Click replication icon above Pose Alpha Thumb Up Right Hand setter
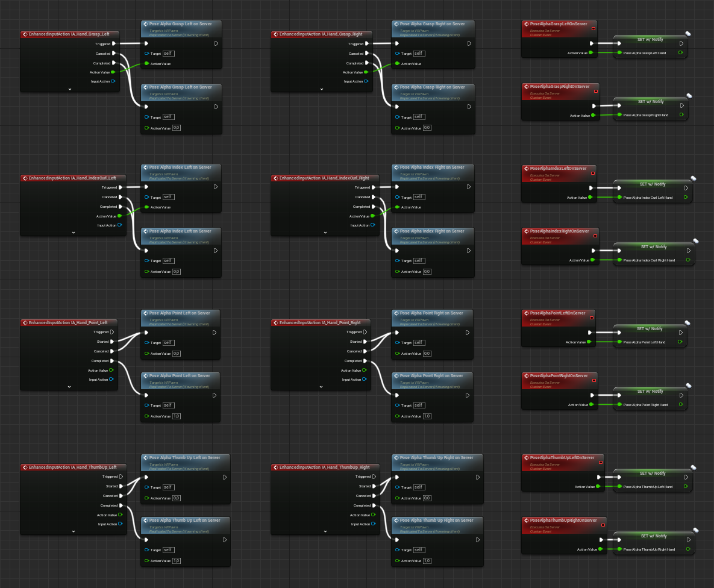This screenshot has width=714, height=588. [696, 530]
